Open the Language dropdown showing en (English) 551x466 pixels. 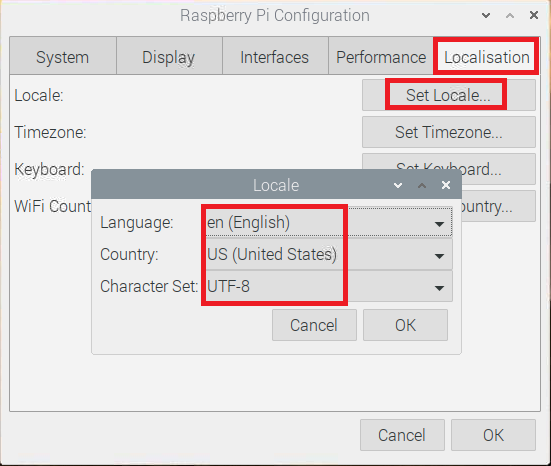(329, 222)
